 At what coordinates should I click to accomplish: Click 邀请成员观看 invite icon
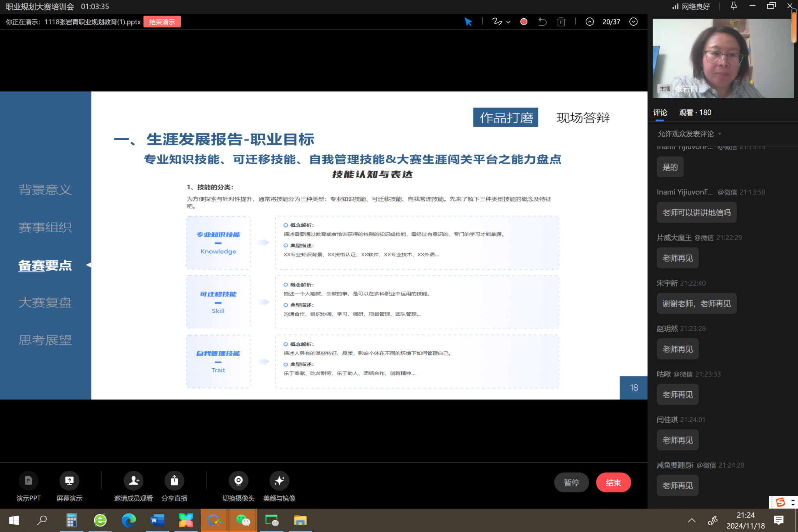click(x=133, y=481)
